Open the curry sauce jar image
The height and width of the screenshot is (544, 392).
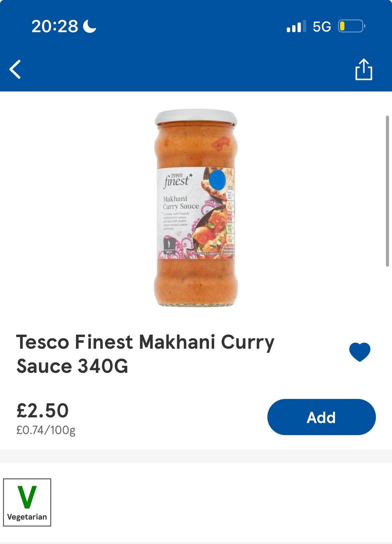click(196, 208)
